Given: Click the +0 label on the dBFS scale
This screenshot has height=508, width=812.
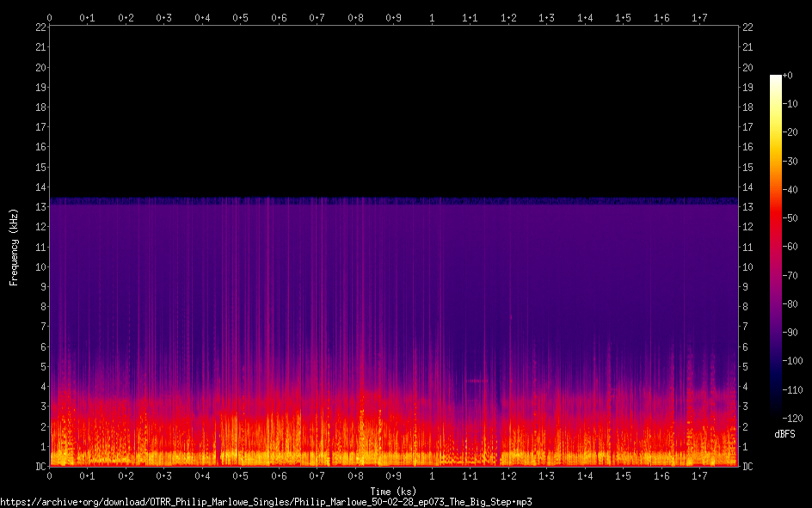Looking at the screenshot, I should point(789,76).
